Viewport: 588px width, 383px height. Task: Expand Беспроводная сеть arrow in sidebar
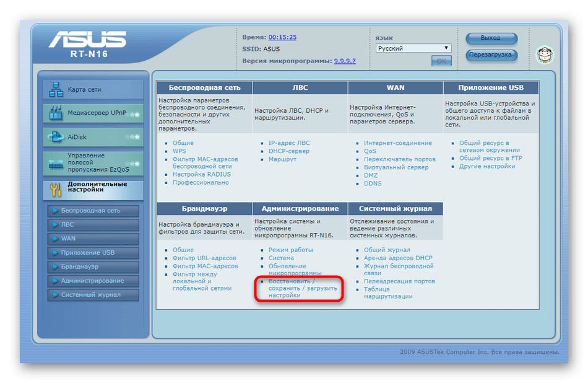[x=55, y=211]
